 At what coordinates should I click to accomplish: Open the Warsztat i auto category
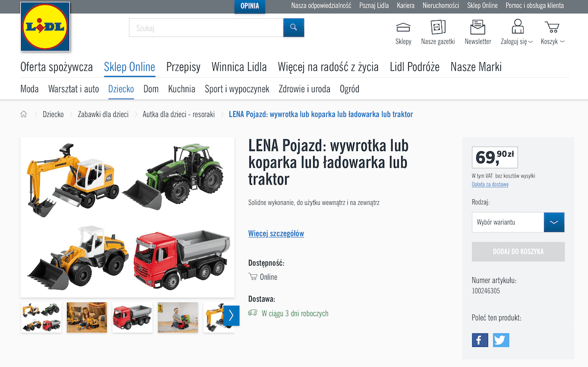(73, 89)
